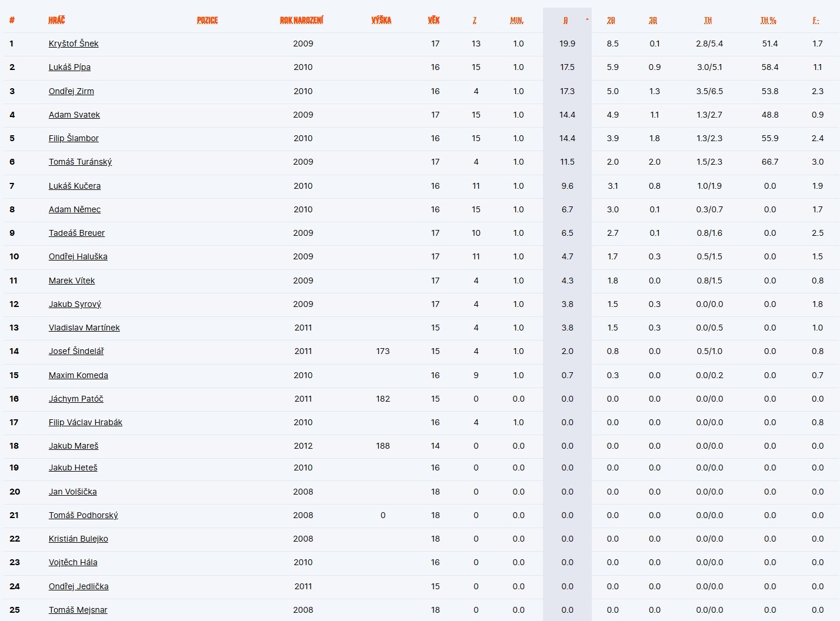Click the 2B column header

point(611,21)
